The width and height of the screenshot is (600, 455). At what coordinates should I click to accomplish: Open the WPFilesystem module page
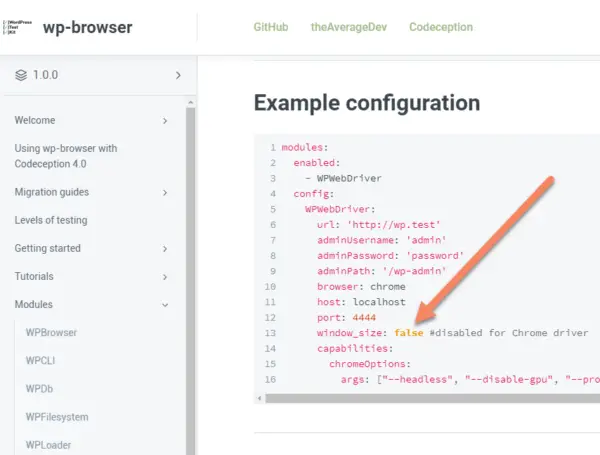(x=57, y=417)
